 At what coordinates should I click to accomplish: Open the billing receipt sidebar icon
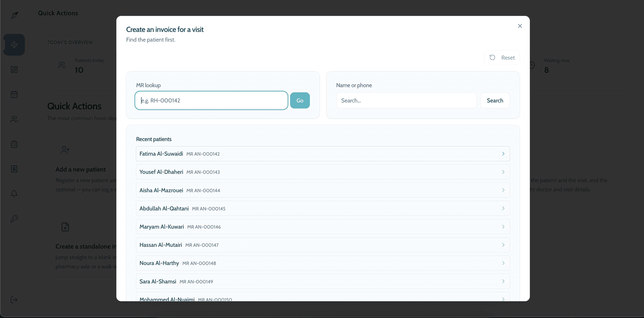tap(14, 169)
